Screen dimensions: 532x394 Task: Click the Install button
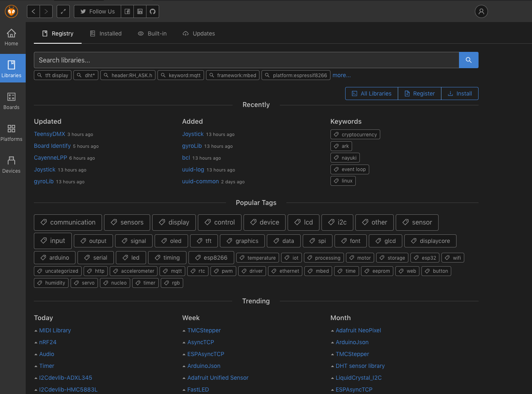coord(460,93)
